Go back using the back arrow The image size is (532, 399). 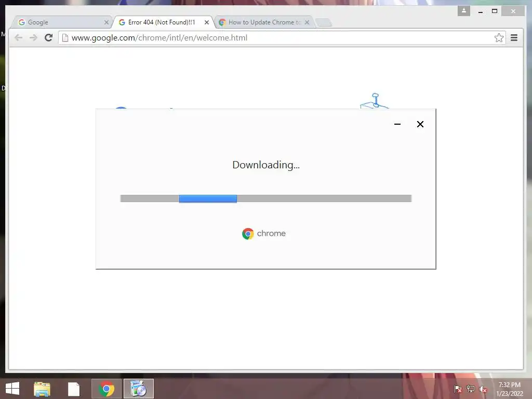18,37
